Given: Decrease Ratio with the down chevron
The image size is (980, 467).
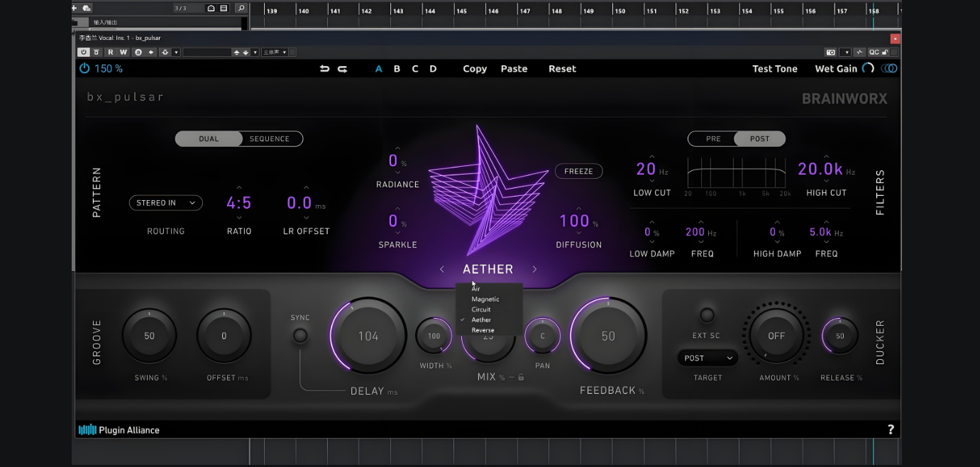Looking at the screenshot, I should [x=239, y=218].
